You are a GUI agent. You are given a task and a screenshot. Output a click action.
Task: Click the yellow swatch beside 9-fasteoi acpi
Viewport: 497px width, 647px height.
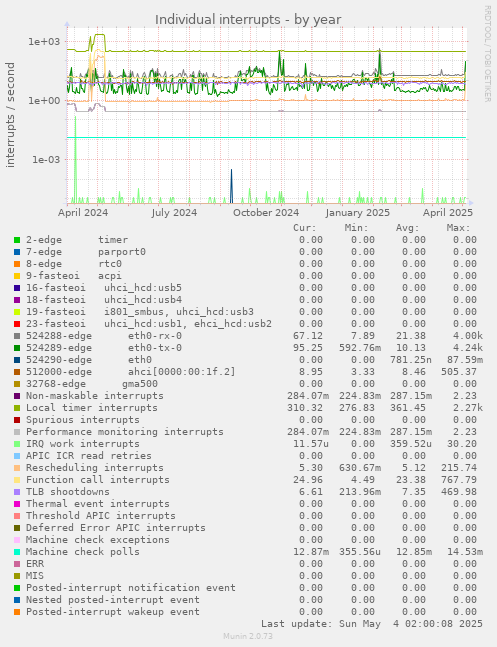point(17,276)
